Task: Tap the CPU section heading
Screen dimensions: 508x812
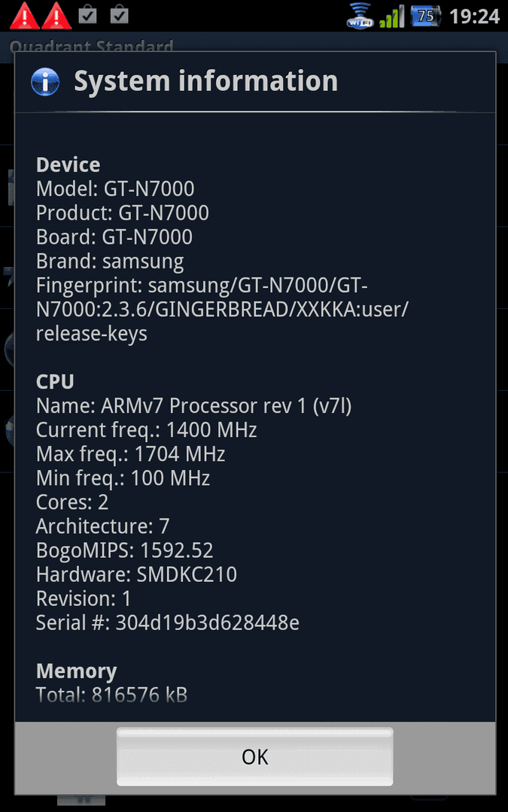Action: click(55, 382)
